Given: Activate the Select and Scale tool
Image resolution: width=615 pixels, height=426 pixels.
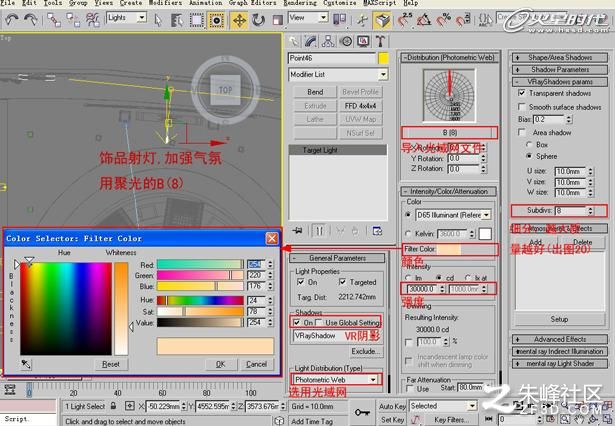Looking at the screenshot, I should coord(278,20).
